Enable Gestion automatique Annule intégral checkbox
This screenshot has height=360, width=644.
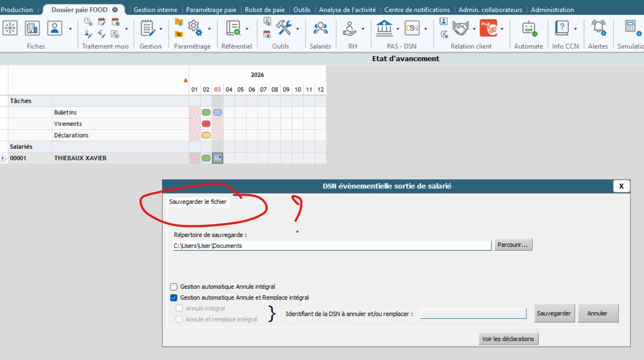point(174,287)
